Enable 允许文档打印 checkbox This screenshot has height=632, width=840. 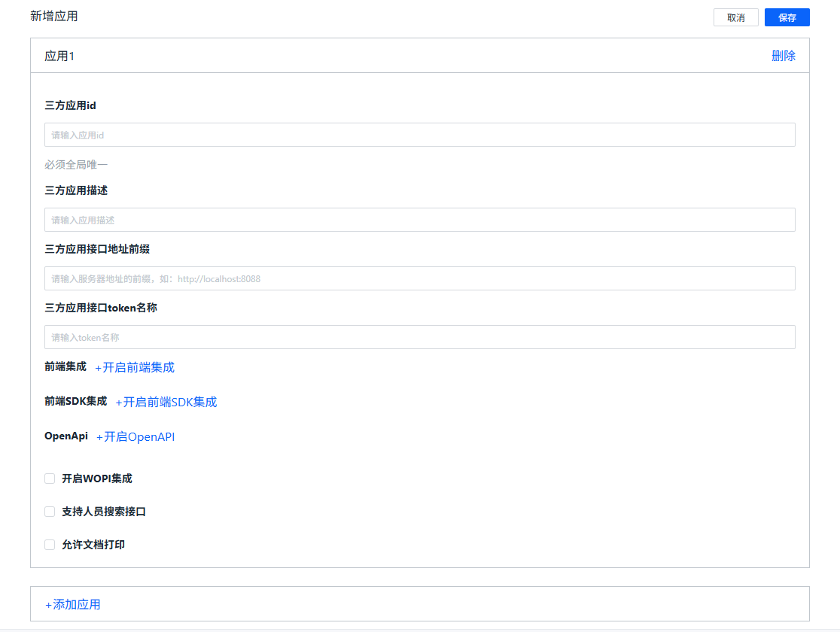pyautogui.click(x=49, y=544)
